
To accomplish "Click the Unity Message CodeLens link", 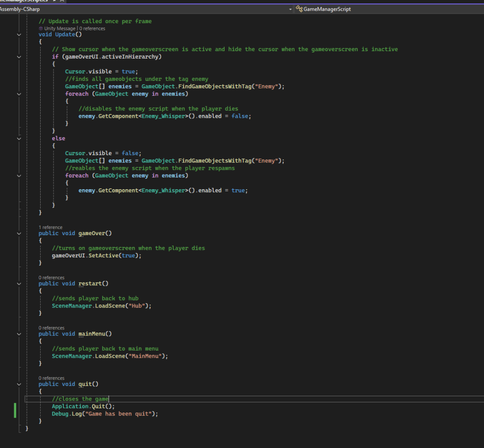I will click(x=60, y=28).
